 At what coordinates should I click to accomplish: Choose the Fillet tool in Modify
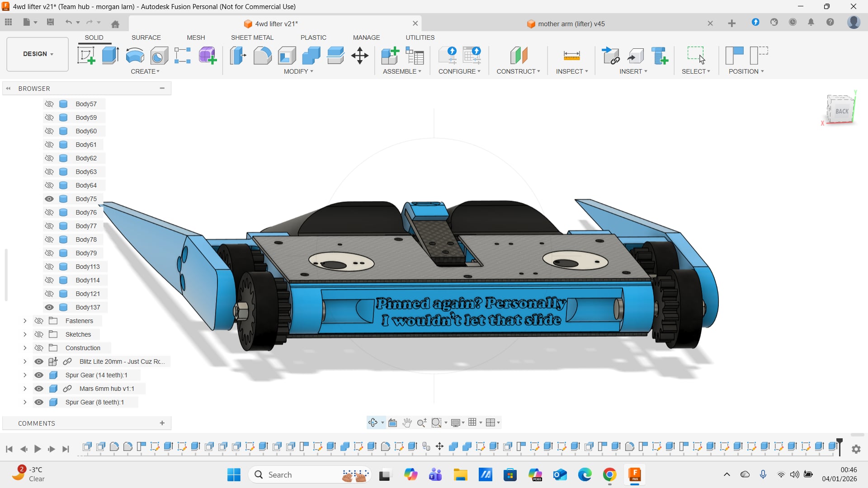[262, 56]
